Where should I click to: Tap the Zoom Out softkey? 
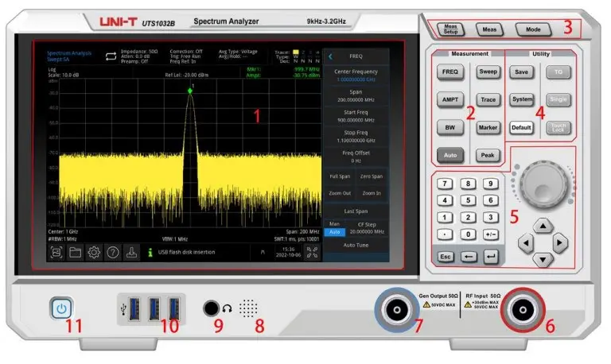(x=340, y=193)
